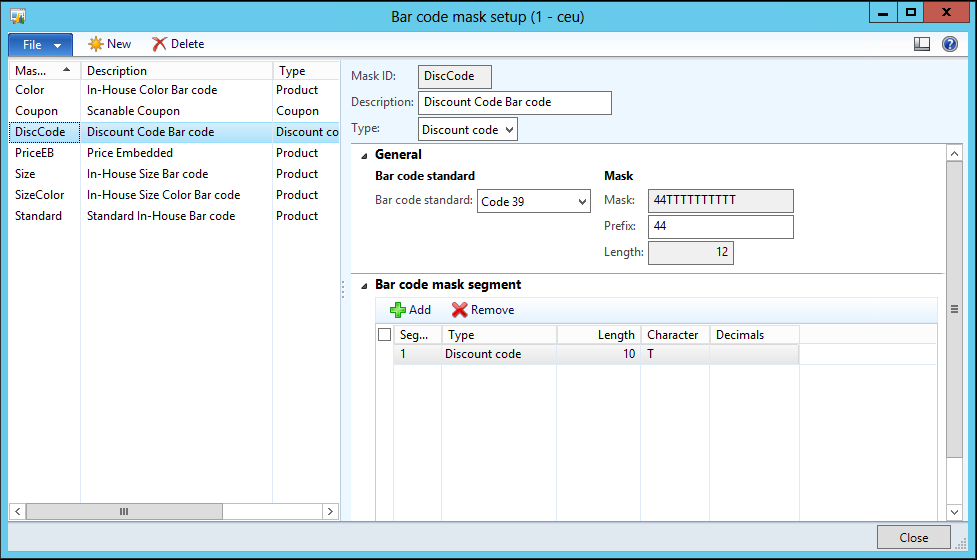This screenshot has height=560, width=977.
Task: Click the Remove segment icon
Action: click(459, 310)
